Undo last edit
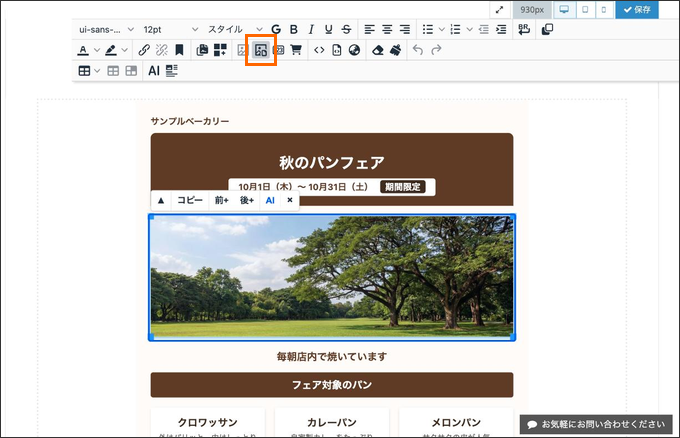Screen dimensions: 680x438 point(418,50)
